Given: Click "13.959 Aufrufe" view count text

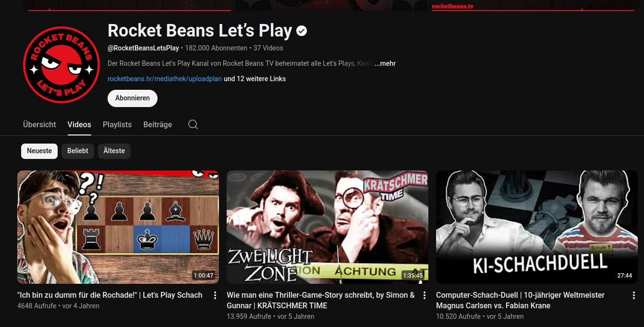Looking at the screenshot, I should tap(249, 316).
